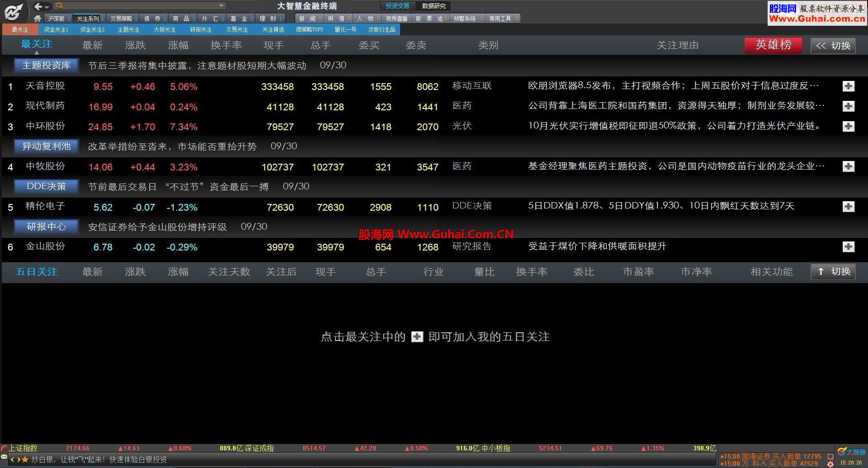This screenshot has width=868, height=468.
Task: Add 中环股份 to five-day watch
Action: (x=849, y=127)
